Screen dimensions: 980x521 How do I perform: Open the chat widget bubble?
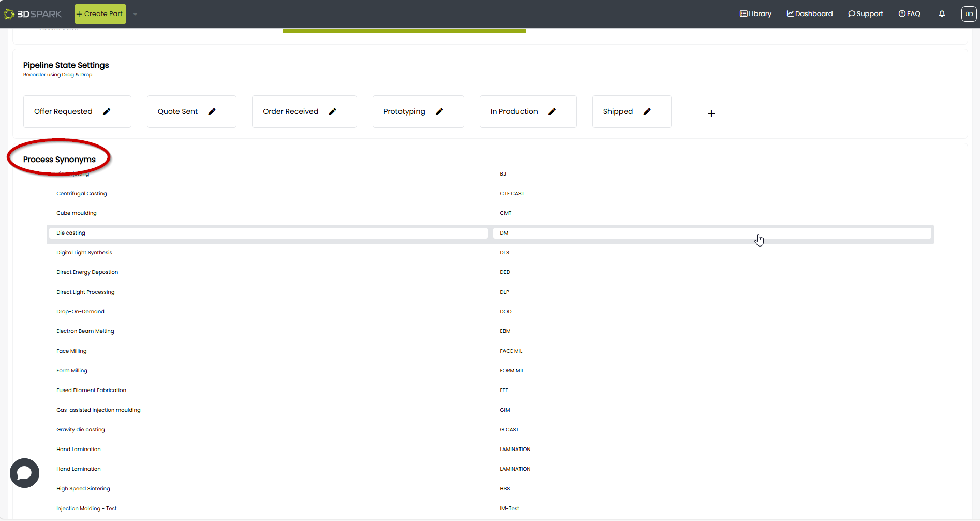coord(24,473)
